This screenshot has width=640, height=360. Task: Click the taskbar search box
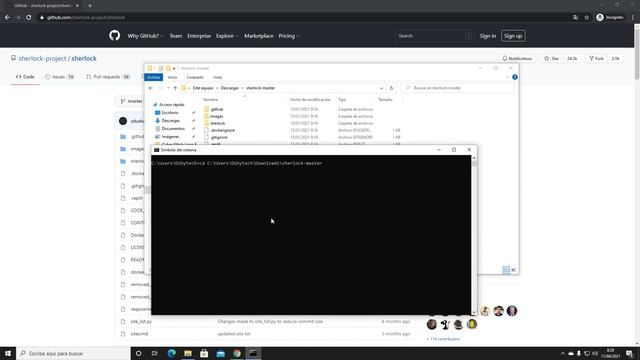click(x=73, y=353)
